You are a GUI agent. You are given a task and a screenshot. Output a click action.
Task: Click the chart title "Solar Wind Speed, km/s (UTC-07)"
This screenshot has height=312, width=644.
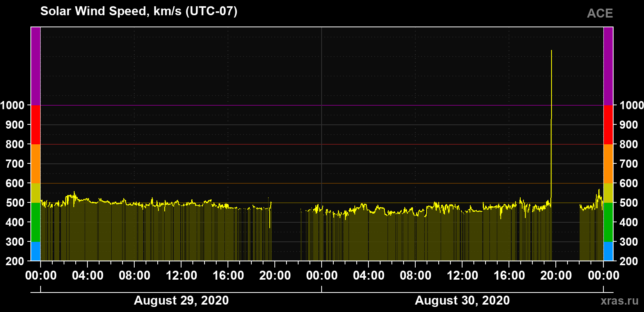(x=139, y=11)
